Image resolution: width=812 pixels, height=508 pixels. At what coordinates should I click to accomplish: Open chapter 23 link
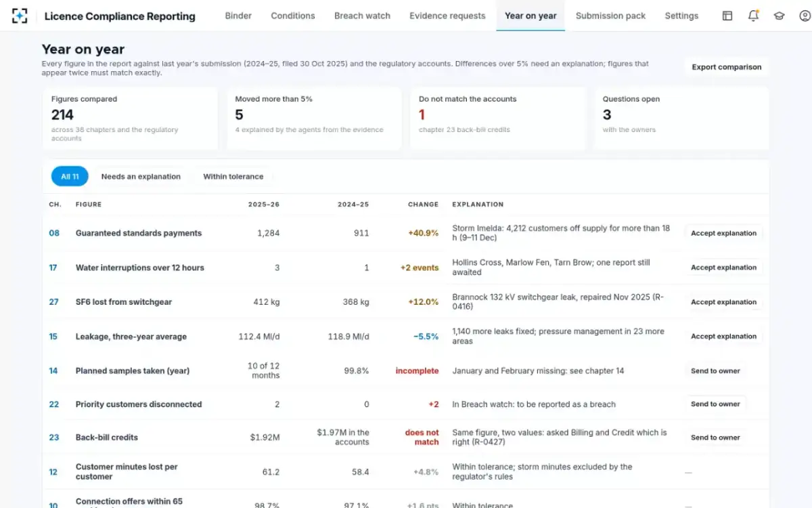point(54,438)
